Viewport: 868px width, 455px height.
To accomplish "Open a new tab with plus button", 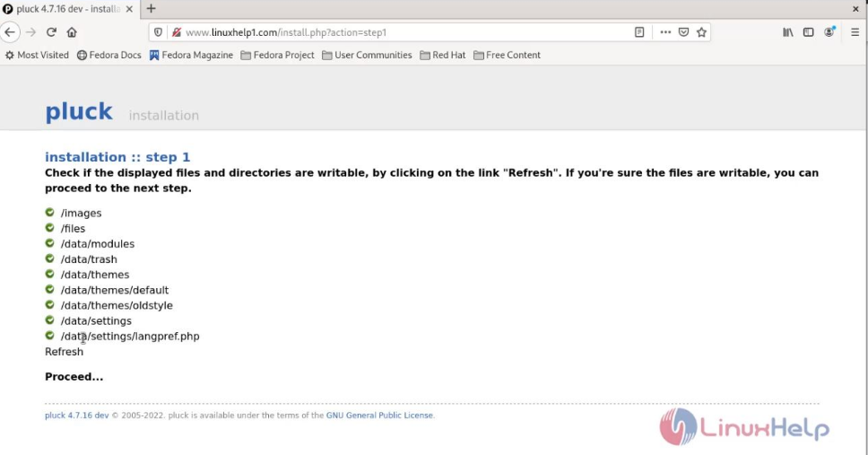I will coord(152,8).
